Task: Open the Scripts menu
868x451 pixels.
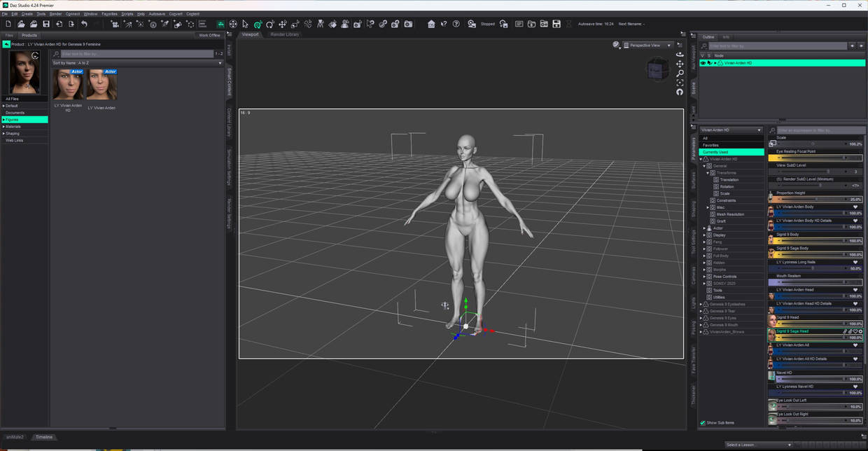Action: [x=127, y=13]
